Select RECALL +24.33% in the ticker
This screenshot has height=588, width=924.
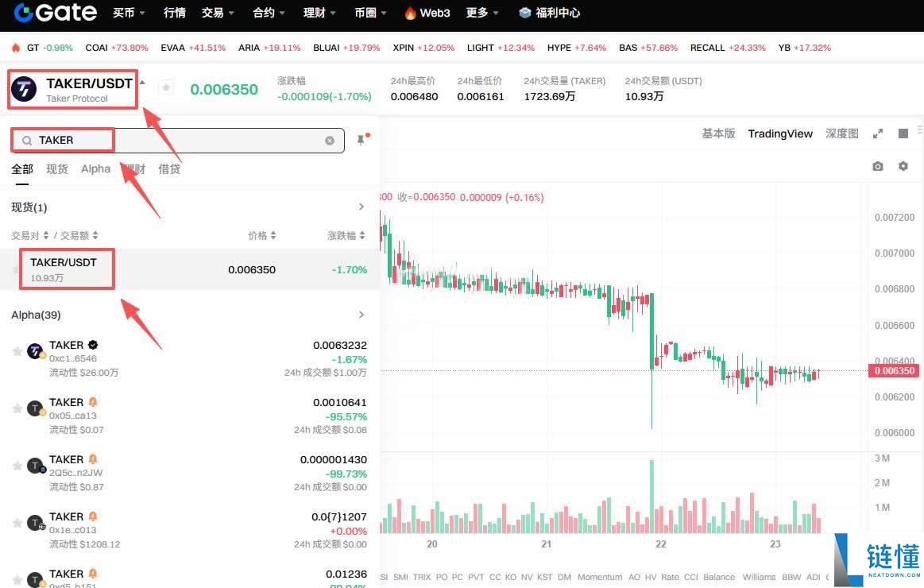[x=728, y=48]
